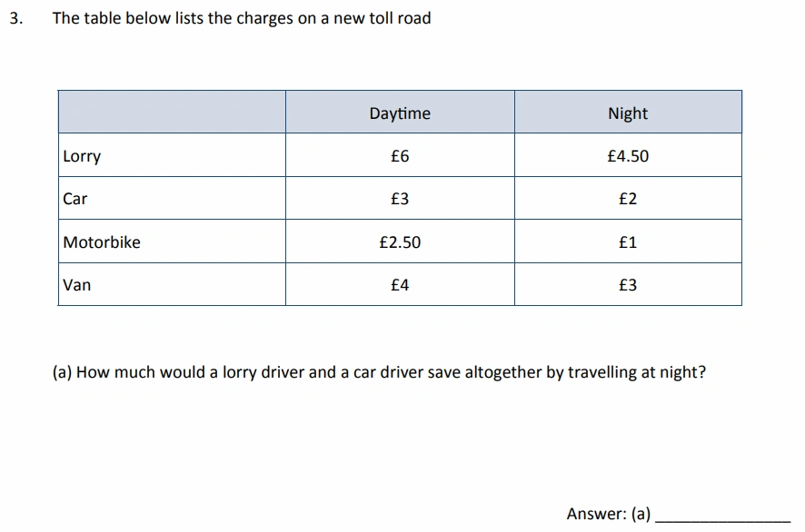The image size is (805, 532).
Task: Click the empty top-left header cell
Action: point(172,113)
